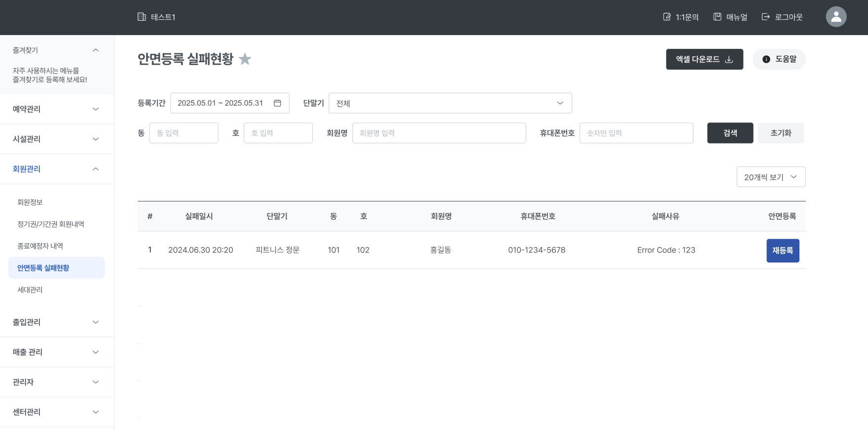Click the download icon in 엑셀 다운로드
This screenshot has height=431, width=868.
[729, 60]
